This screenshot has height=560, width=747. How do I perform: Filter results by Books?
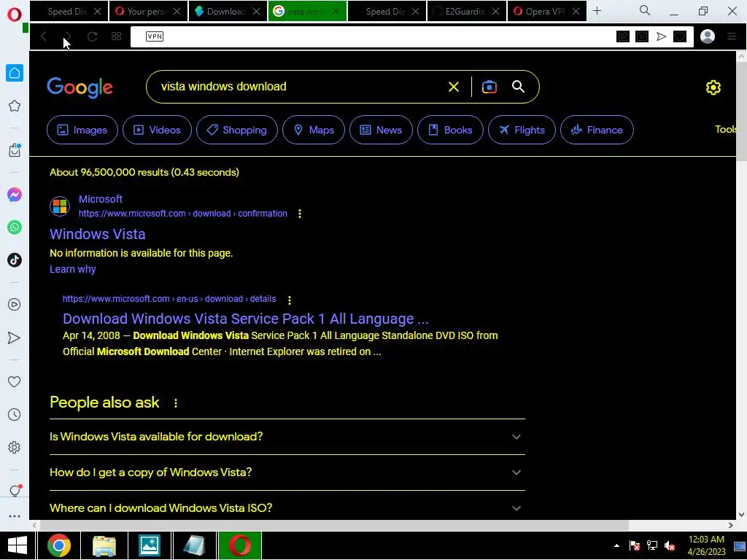(x=450, y=130)
